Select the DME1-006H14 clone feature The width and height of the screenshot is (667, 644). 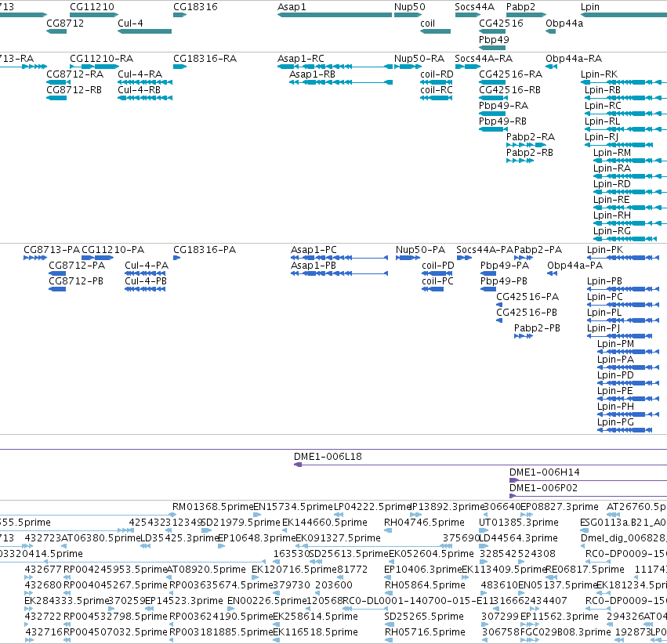point(589,480)
